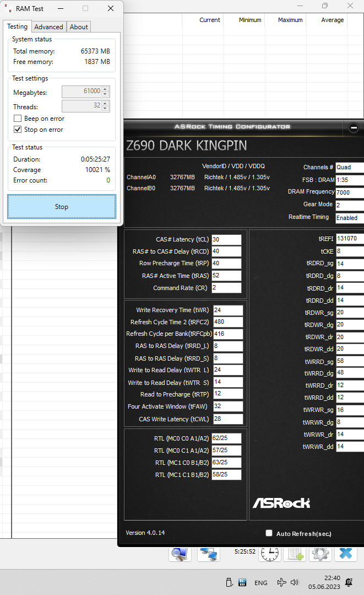Image resolution: width=364 pixels, height=595 pixels.
Task: Enable the Beep on error checkbox
Action: tap(18, 119)
